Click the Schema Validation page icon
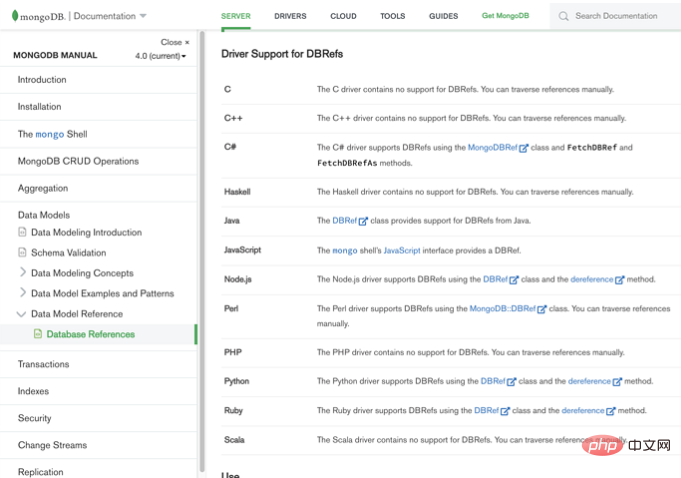The height and width of the screenshot is (478, 681). (22, 252)
